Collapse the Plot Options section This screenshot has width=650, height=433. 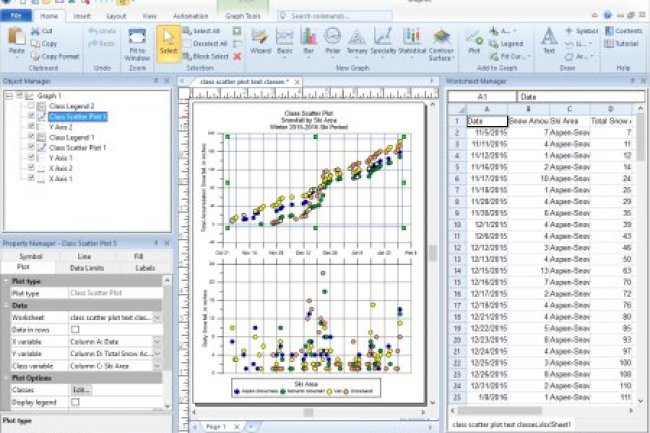[x=6, y=378]
